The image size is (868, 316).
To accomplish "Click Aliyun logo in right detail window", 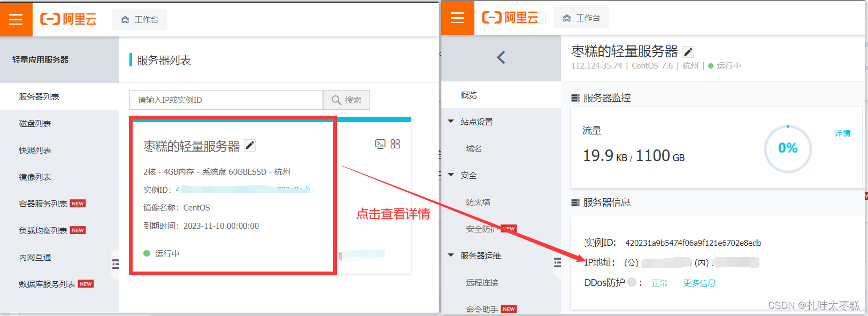I will point(510,18).
